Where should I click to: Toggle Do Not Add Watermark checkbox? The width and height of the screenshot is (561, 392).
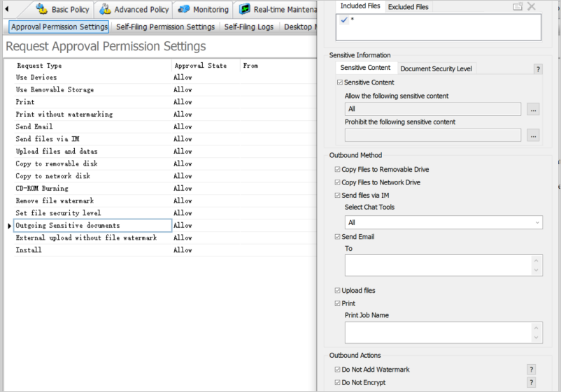337,370
